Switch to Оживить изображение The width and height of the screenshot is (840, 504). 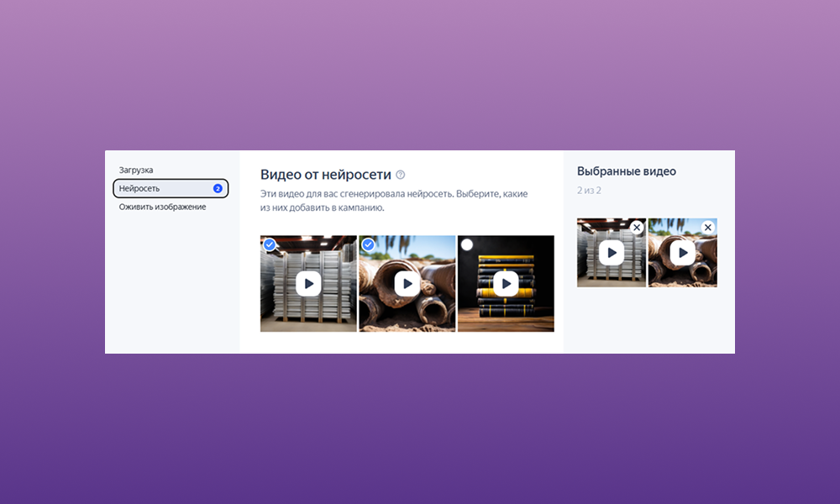162,207
